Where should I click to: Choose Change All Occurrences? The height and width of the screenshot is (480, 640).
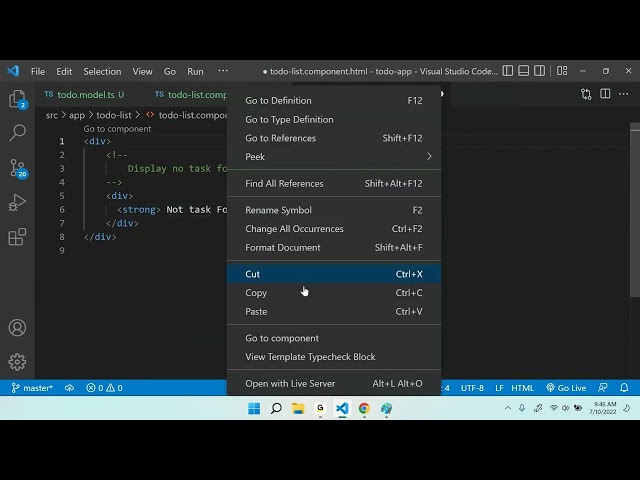tap(334, 229)
